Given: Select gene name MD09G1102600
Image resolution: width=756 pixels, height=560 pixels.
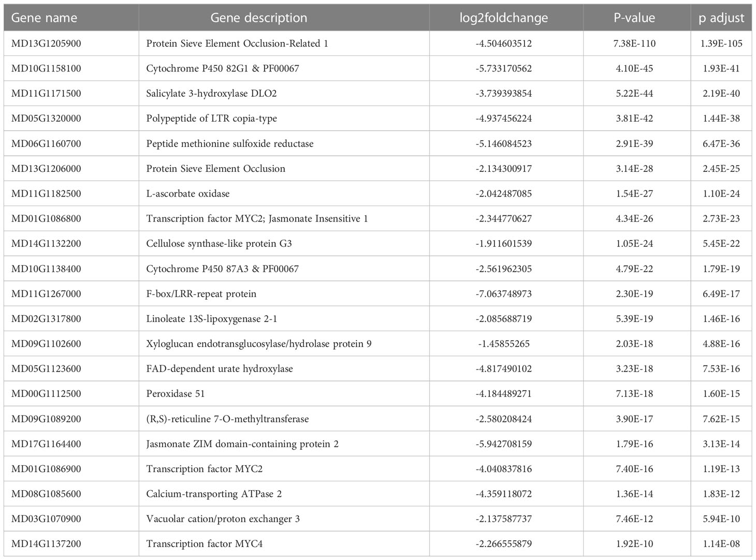Looking at the screenshot, I should tap(46, 344).
